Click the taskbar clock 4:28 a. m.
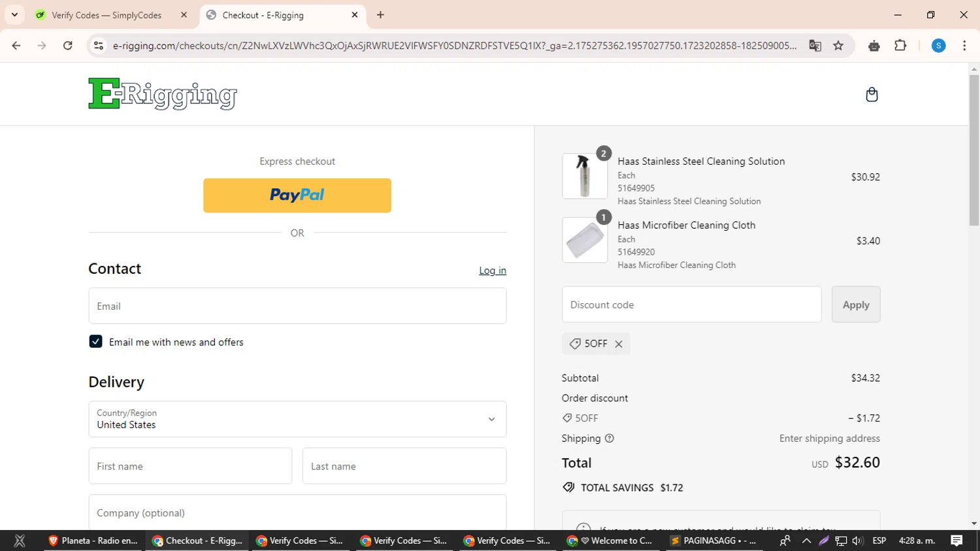Image resolution: width=980 pixels, height=551 pixels. point(917,541)
